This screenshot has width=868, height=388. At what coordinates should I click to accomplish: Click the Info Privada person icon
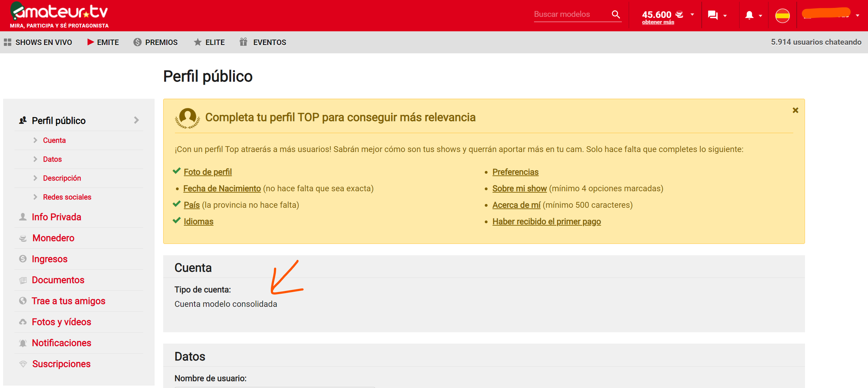(23, 217)
